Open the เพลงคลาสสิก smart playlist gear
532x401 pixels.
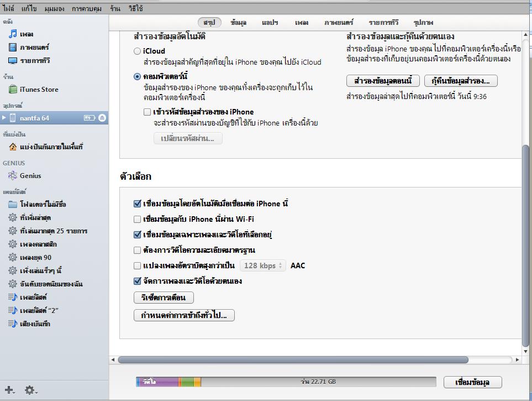tap(13, 244)
